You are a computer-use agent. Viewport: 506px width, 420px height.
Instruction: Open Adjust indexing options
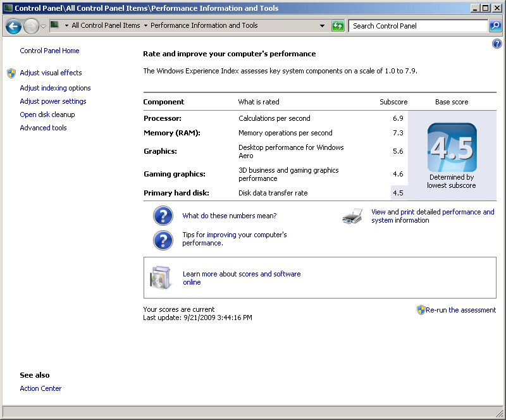(55, 88)
